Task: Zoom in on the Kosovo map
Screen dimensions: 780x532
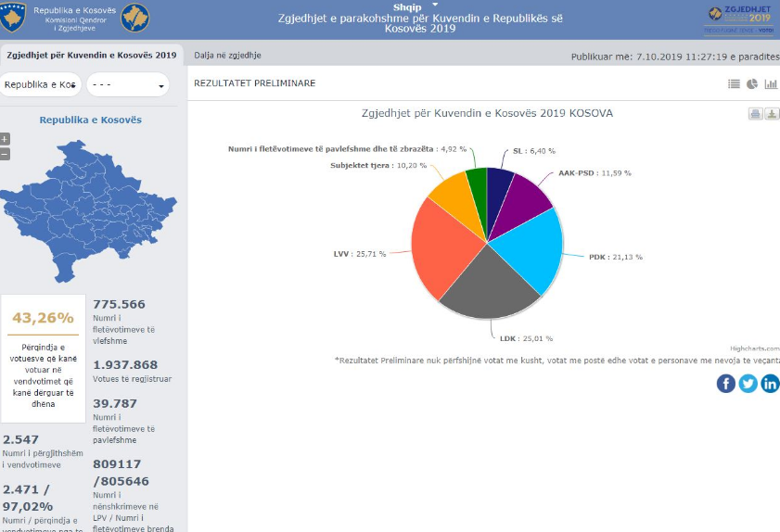Action: pos(5,139)
